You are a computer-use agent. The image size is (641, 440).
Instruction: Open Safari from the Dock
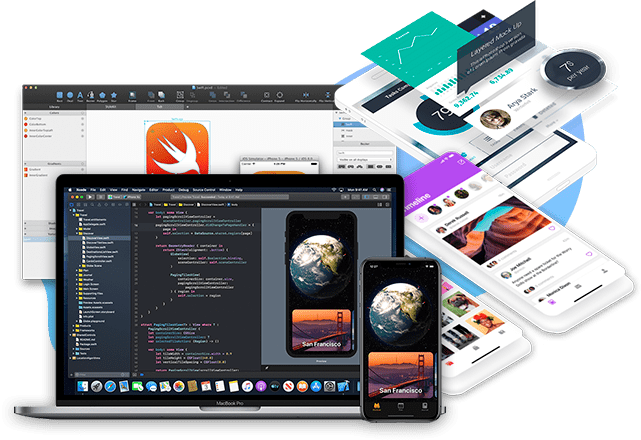110,386
